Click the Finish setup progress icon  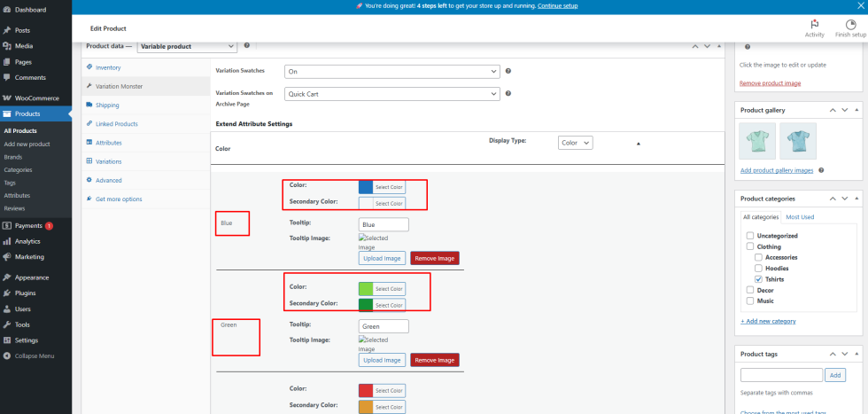pos(850,25)
